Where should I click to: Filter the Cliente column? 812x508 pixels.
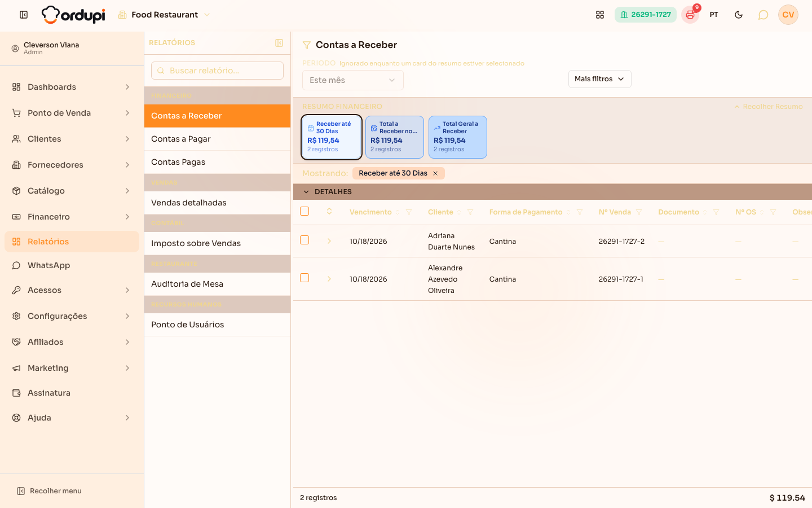click(470, 212)
